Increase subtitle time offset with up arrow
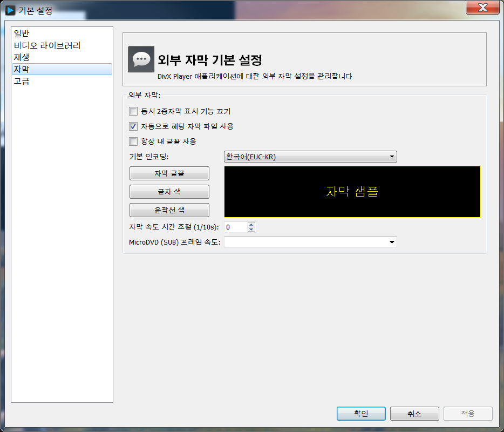The image size is (504, 432). point(251,225)
